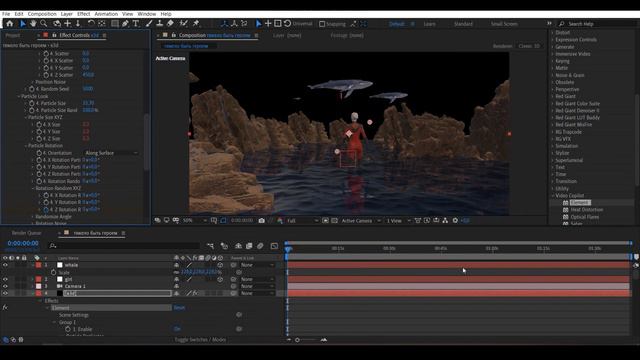Collapse the Video Copilot effects category

[x=553, y=196]
